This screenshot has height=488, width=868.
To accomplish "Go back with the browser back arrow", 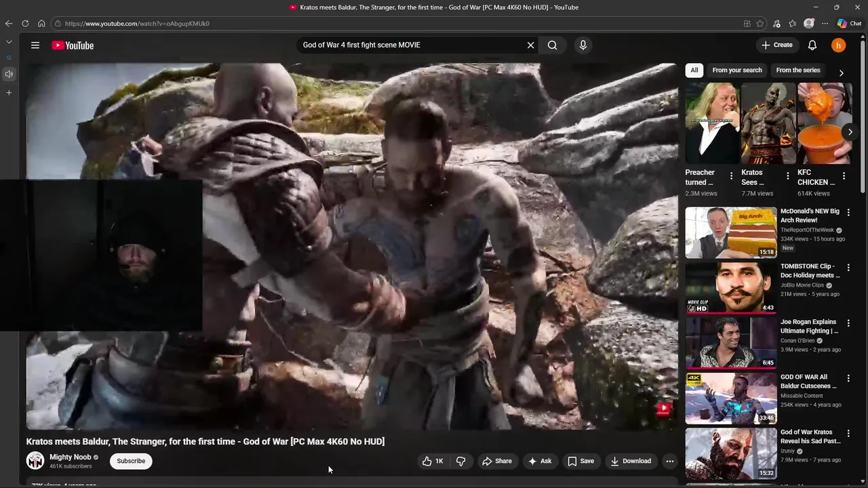I will pos(9,24).
